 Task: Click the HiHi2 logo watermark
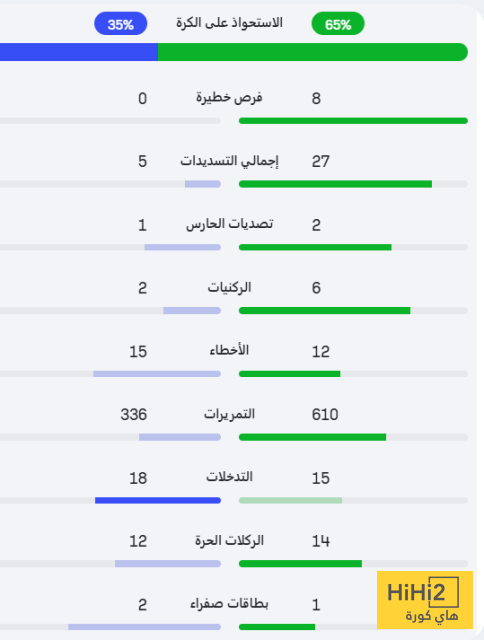[425, 600]
